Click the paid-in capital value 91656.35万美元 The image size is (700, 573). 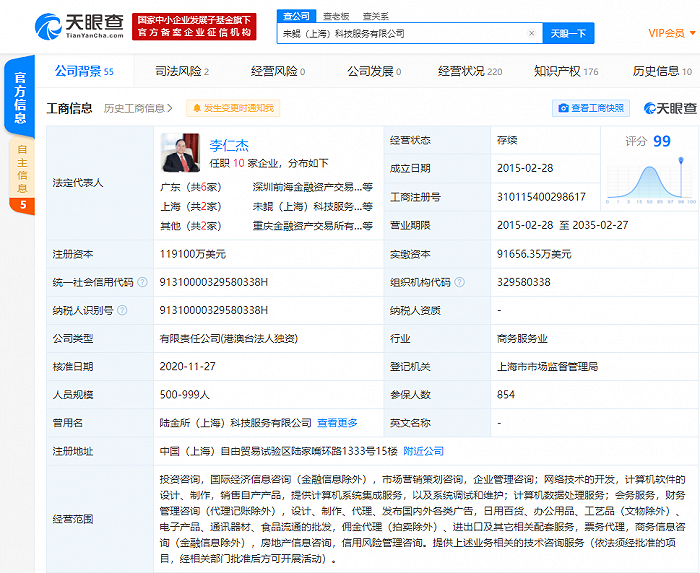(x=534, y=254)
